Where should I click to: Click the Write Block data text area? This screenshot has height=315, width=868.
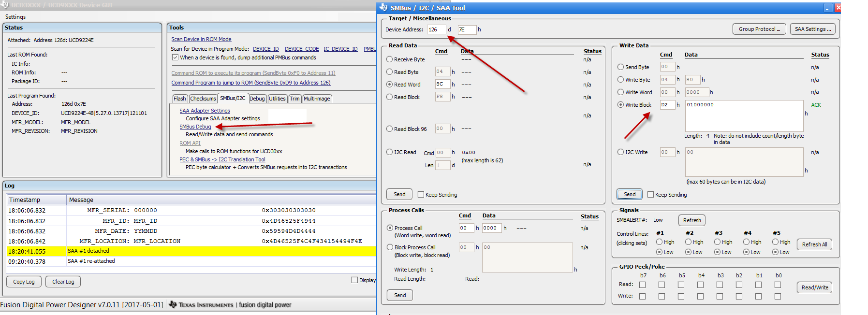[744, 116]
